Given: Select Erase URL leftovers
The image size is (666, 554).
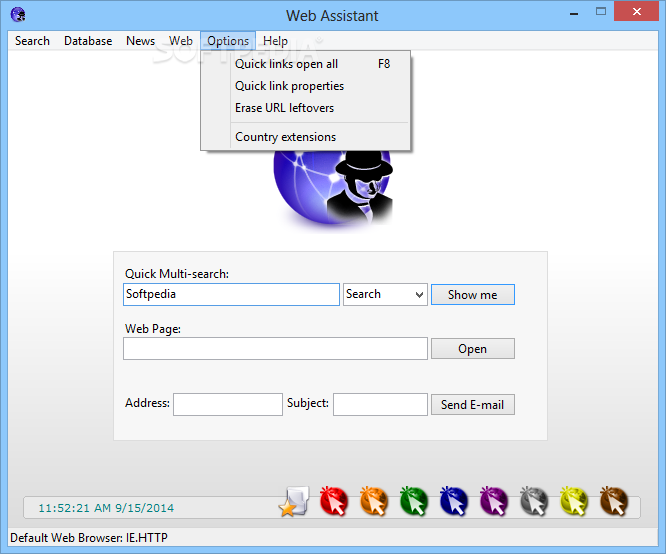Looking at the screenshot, I should click(x=306, y=108).
